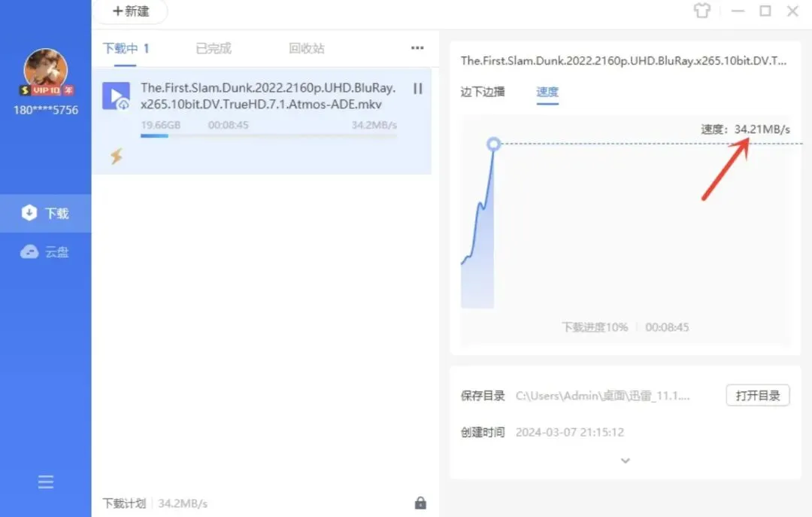Open the three-dot more options menu
This screenshot has width=812, height=517.
417,47
